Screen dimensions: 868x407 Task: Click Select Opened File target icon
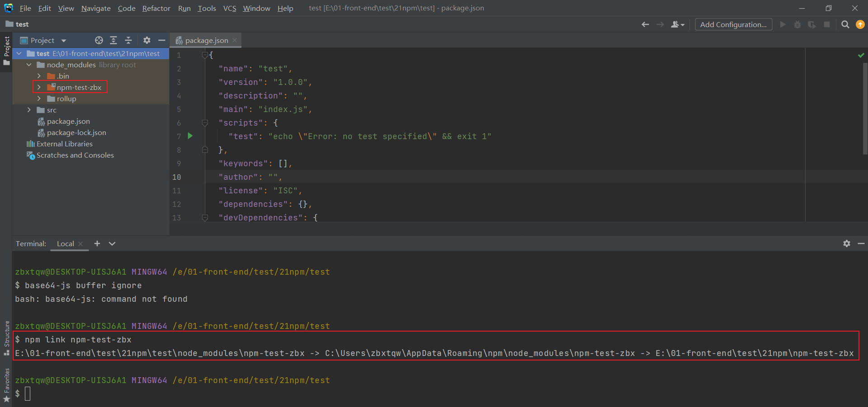99,40
